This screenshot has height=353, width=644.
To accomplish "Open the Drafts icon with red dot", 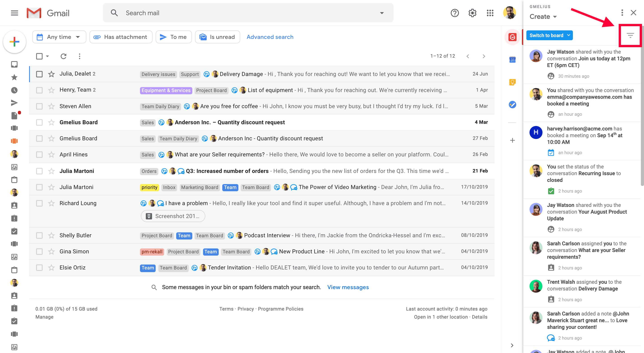I will (x=15, y=116).
